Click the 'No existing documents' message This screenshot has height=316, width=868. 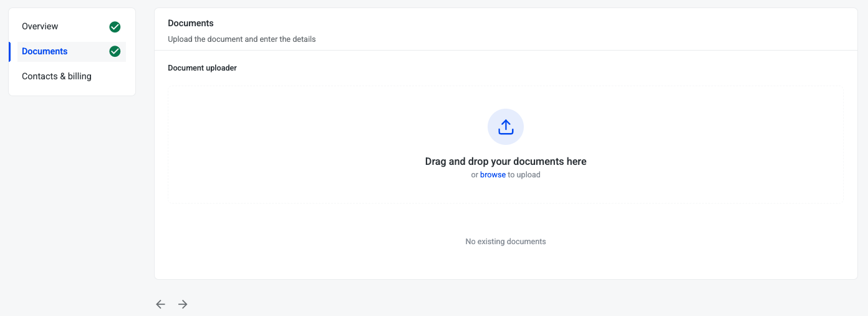tap(506, 242)
